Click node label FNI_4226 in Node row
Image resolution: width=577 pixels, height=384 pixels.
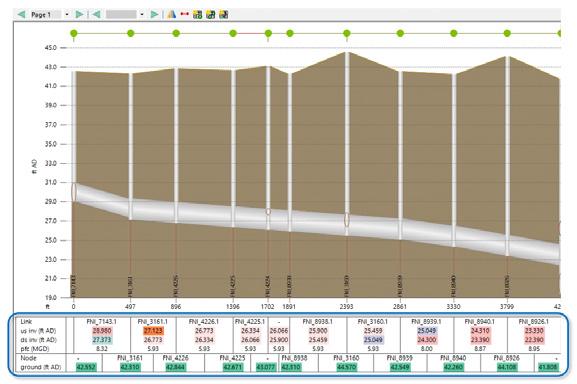[x=176, y=358]
